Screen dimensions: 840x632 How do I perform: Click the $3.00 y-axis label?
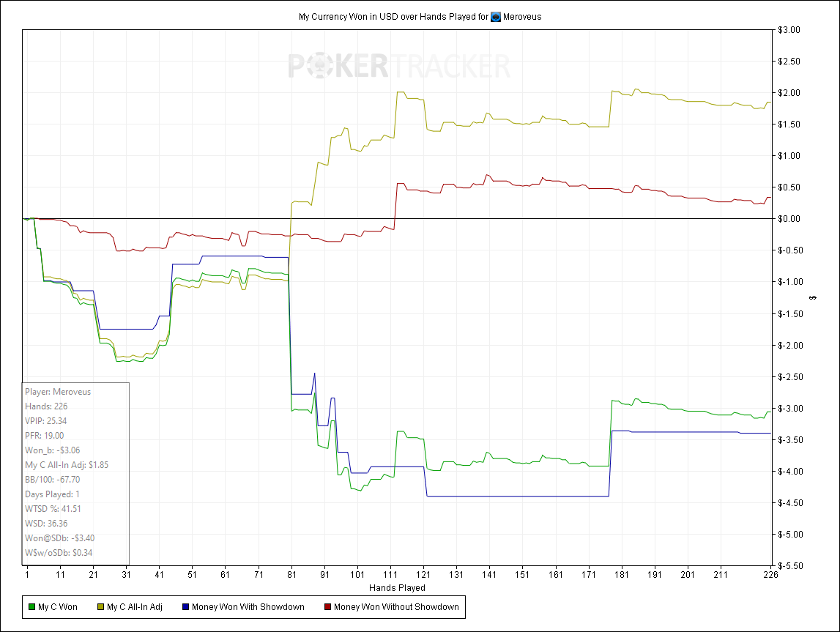789,30
